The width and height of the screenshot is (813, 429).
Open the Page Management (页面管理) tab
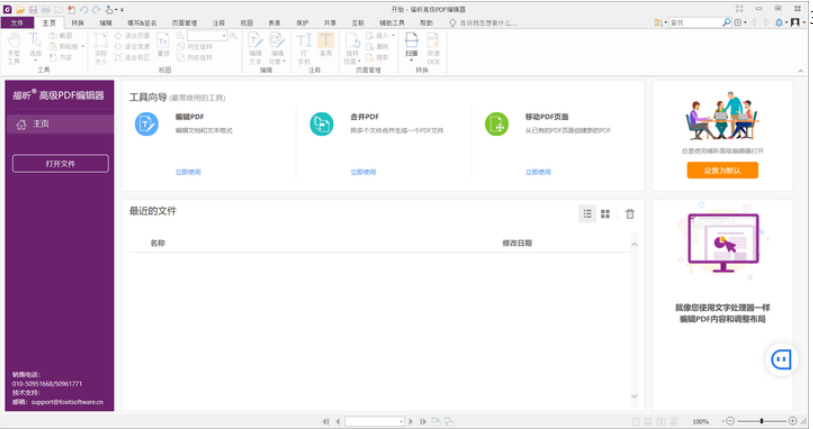point(185,23)
